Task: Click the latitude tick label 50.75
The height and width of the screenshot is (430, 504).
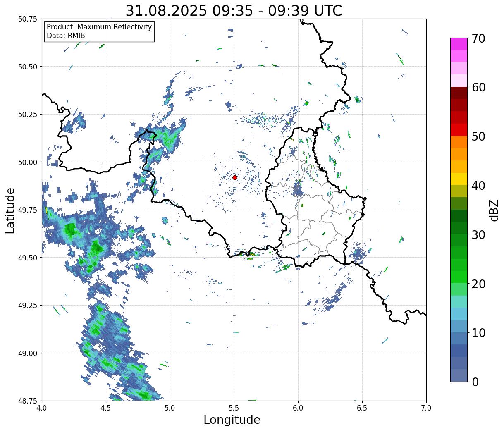Action: point(27,19)
